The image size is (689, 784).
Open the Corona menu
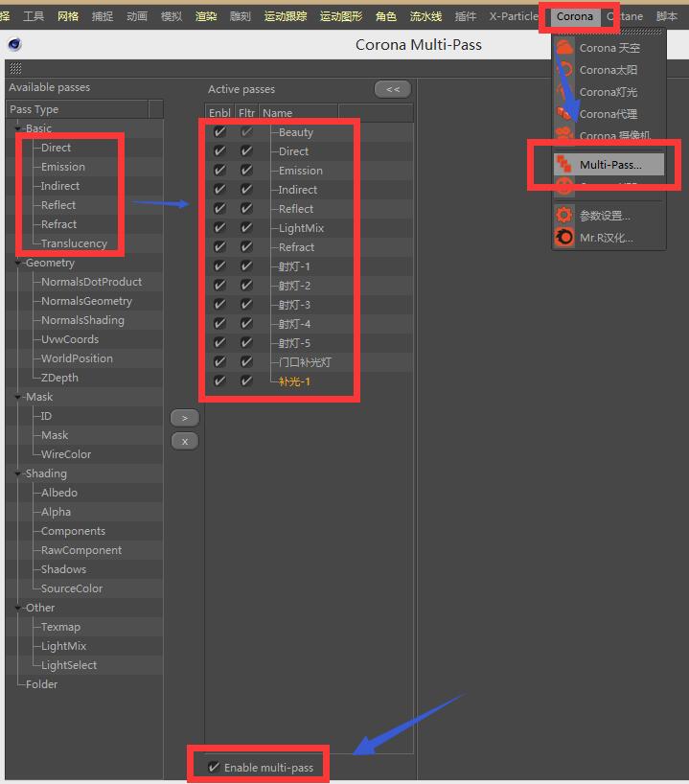point(575,16)
